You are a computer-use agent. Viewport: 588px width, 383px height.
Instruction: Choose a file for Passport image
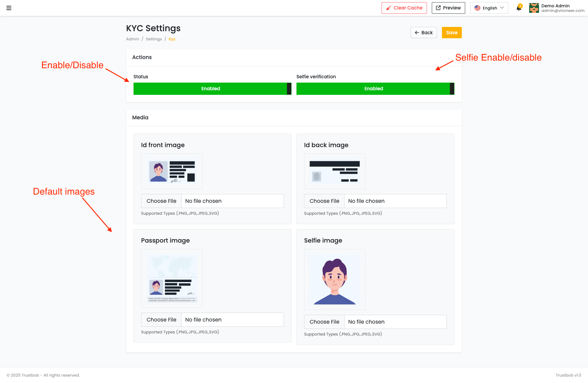[161, 320]
